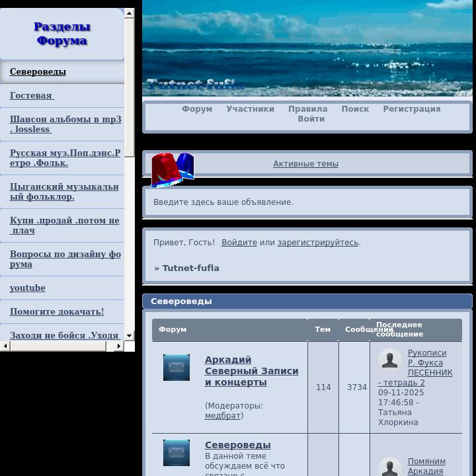Click the Регистрация link in navigation
Image resolution: width=476 pixels, height=476 pixels.
tap(411, 109)
